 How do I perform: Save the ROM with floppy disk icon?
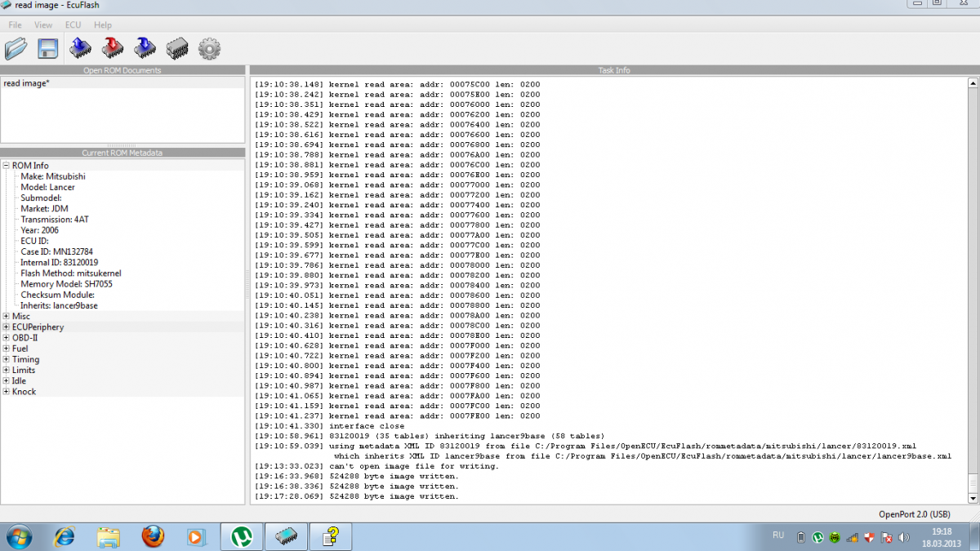48,49
